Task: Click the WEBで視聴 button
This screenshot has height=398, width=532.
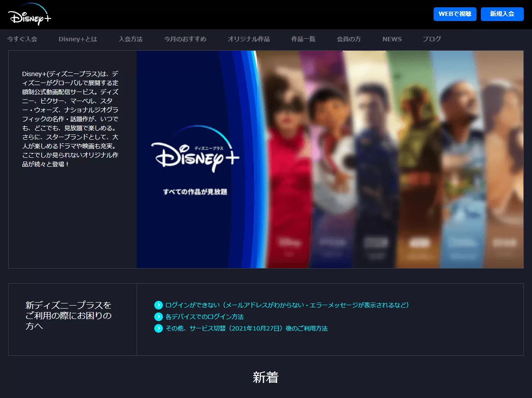Action: click(455, 14)
